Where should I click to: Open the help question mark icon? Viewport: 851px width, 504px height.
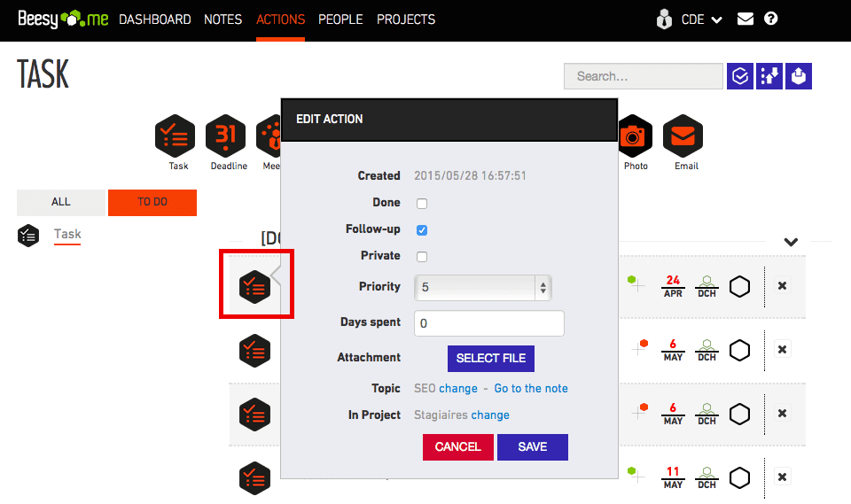[770, 19]
